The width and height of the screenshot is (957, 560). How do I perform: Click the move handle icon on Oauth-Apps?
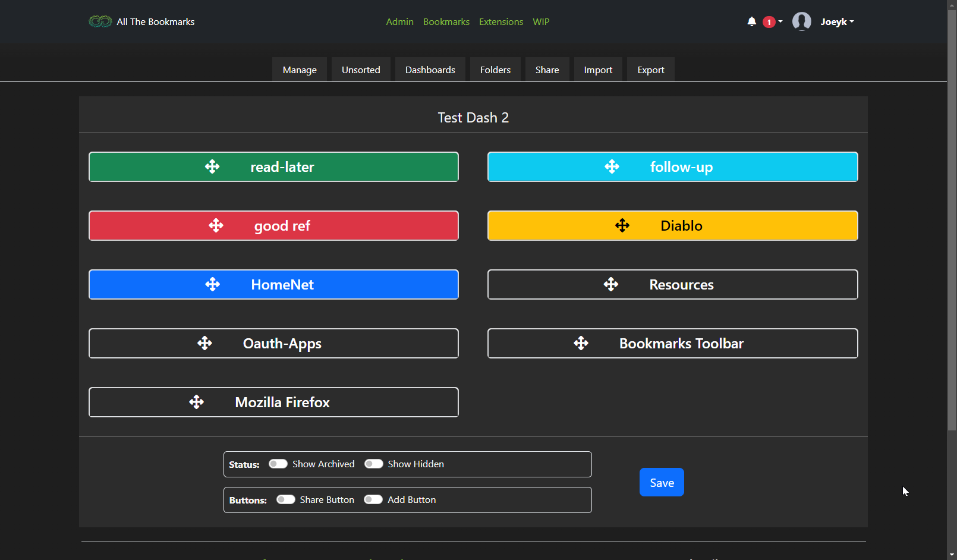click(x=204, y=343)
